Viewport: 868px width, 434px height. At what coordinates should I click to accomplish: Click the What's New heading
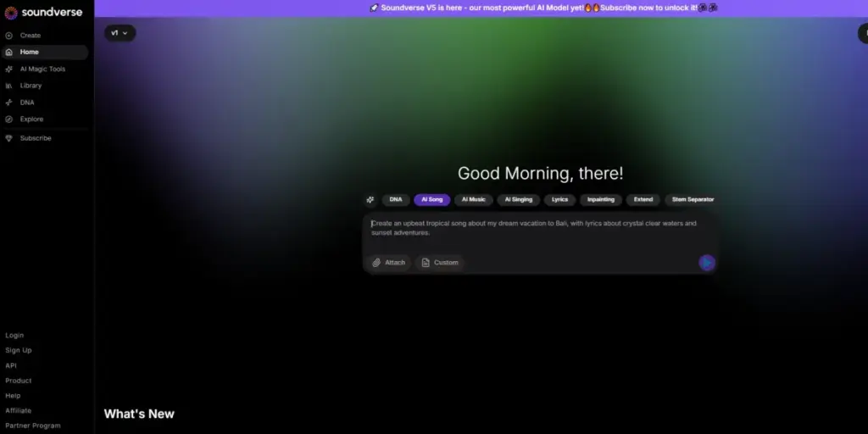139,414
